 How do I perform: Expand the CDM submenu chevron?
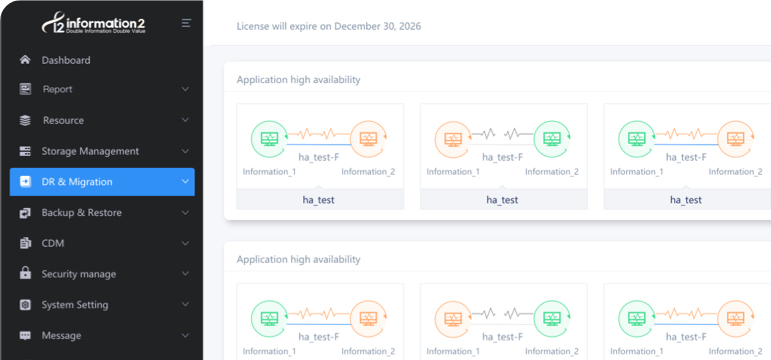click(185, 243)
